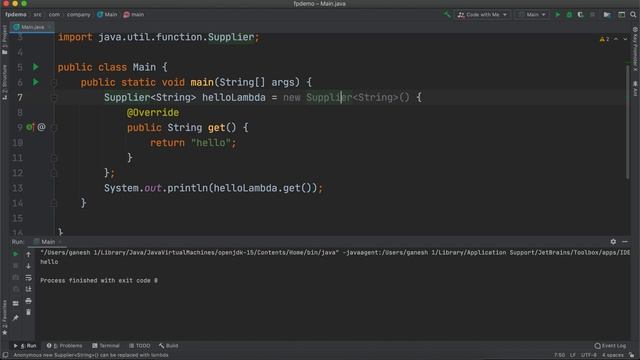The height and width of the screenshot is (360, 640).
Task: Toggle read-only lock icon in status bar
Action: tap(632, 355)
